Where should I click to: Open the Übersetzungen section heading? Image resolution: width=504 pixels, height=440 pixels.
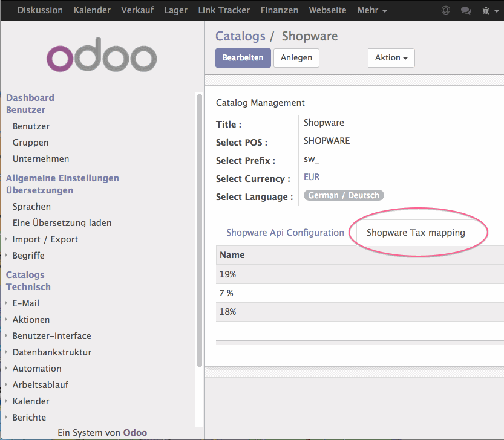tap(39, 190)
